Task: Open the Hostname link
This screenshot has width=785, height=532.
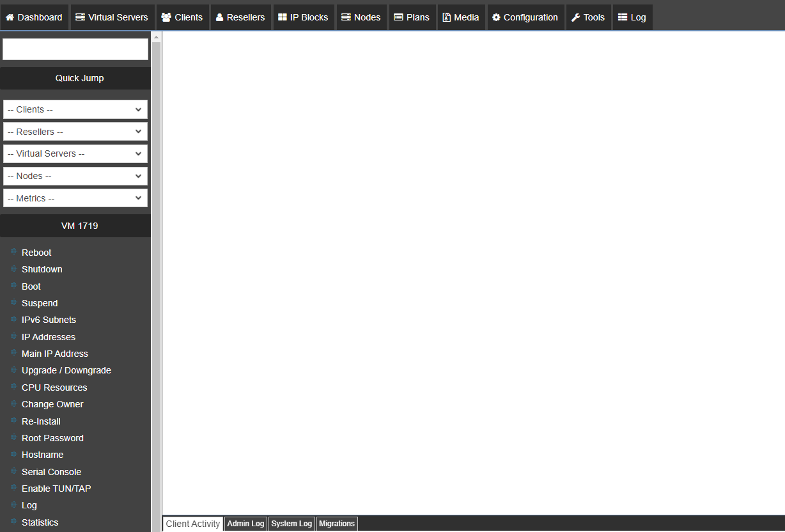Action: tap(43, 455)
